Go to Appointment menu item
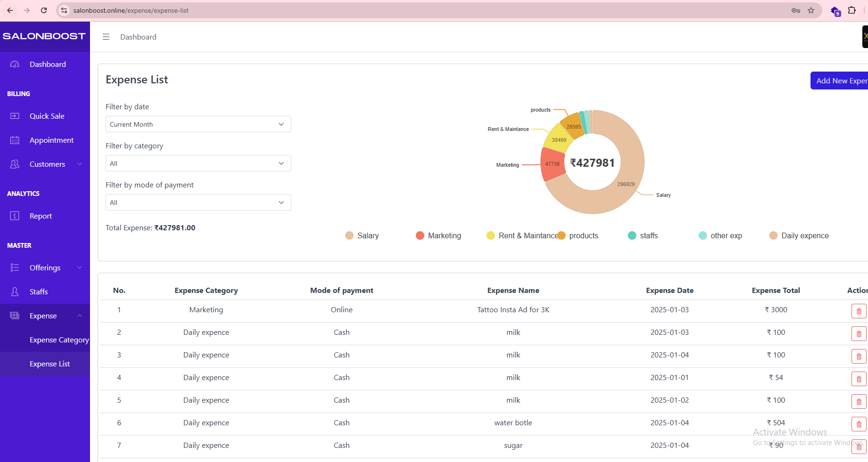Viewport: 868px width, 462px height. point(51,140)
